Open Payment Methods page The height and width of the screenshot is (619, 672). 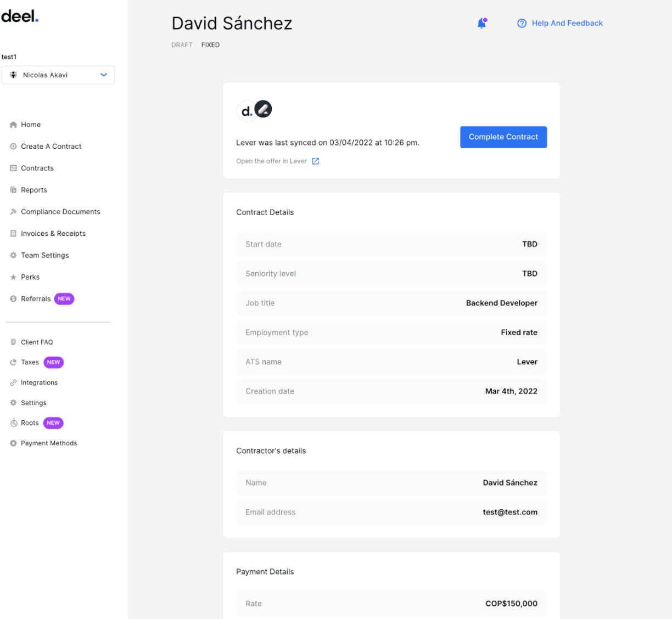49,443
